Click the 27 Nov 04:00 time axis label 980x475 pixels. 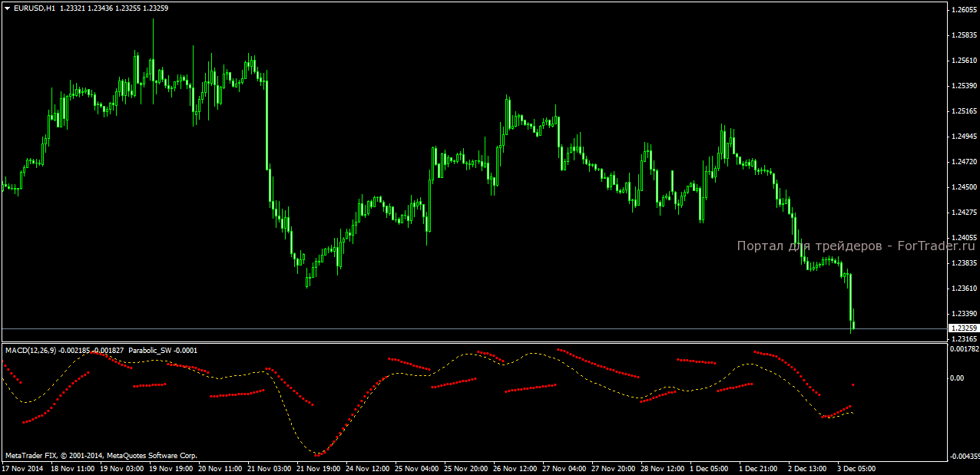click(x=565, y=468)
